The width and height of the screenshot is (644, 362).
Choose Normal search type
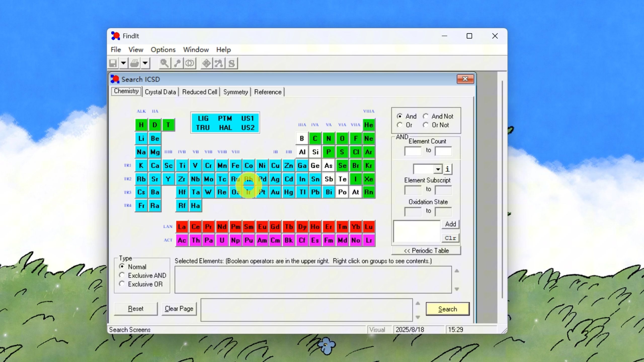click(x=133, y=266)
